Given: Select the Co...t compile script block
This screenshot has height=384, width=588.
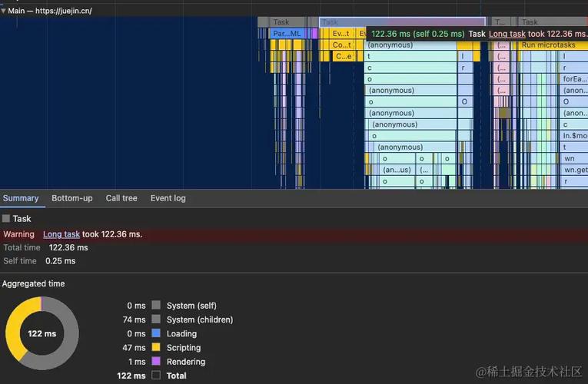Looking at the screenshot, I should tap(341, 45).
